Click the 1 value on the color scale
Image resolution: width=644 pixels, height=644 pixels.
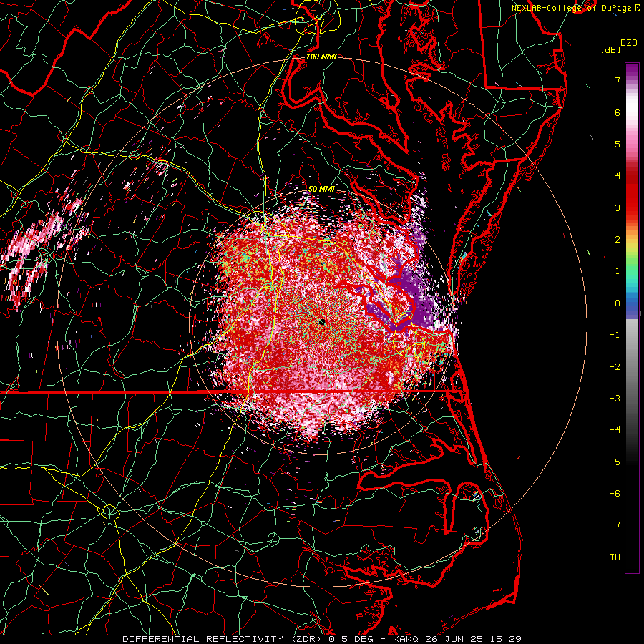coord(618,271)
